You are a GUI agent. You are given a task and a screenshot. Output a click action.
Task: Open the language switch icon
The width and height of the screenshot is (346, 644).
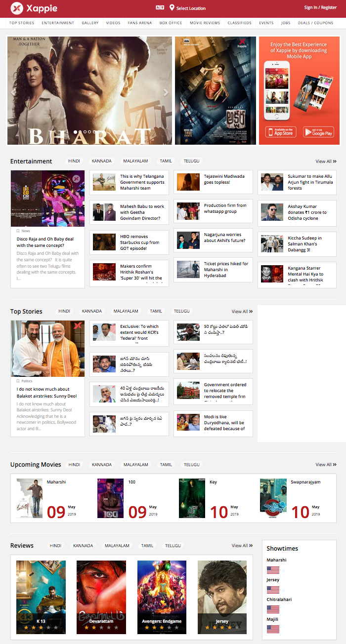[159, 8]
